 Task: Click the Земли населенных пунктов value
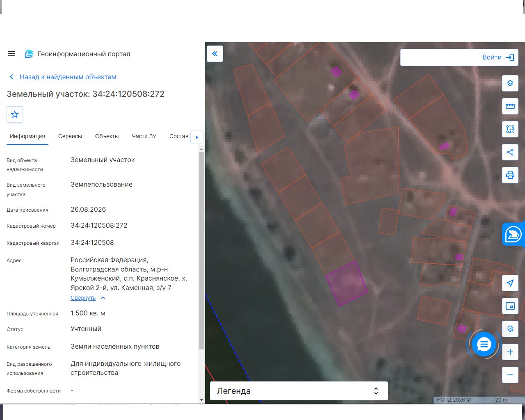tap(115, 347)
